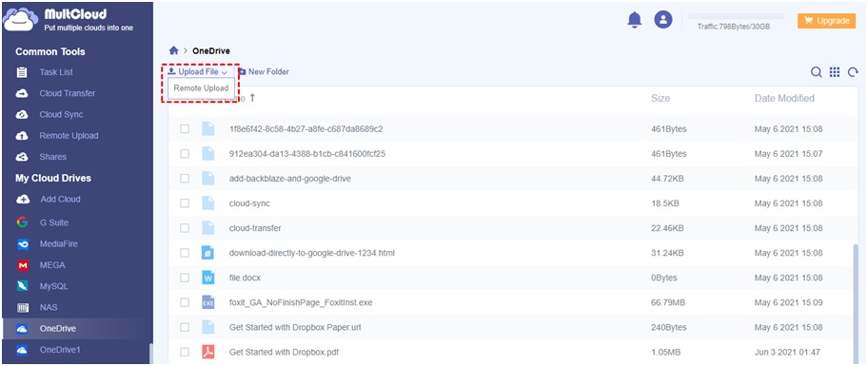Open the user account avatar
This screenshot has width=868, height=366.
[663, 20]
